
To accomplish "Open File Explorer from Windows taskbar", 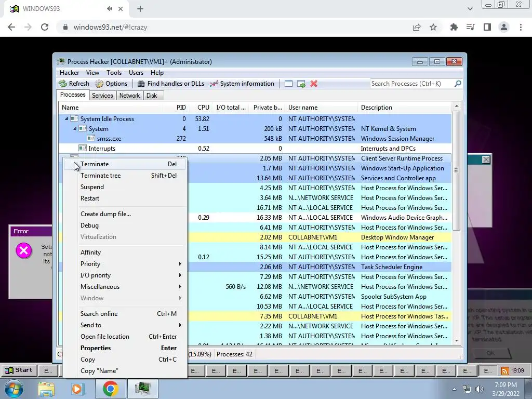I will (46, 389).
